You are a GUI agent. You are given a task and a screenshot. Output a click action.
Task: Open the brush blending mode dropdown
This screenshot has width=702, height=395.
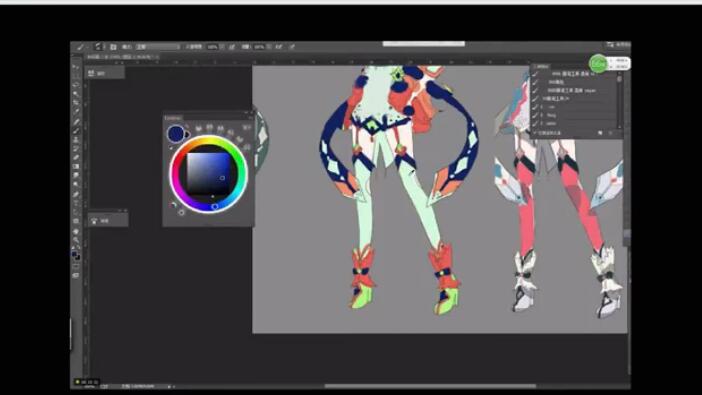tap(158, 47)
